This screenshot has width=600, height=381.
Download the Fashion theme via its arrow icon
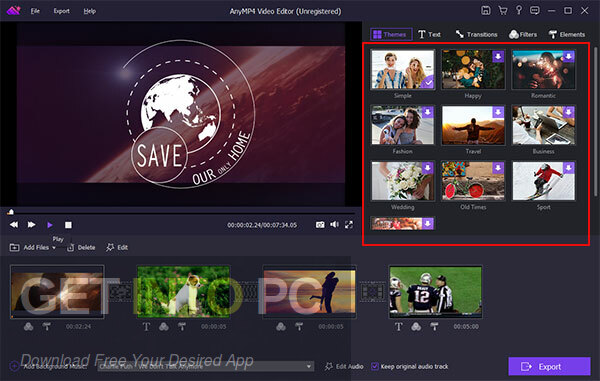click(x=427, y=112)
